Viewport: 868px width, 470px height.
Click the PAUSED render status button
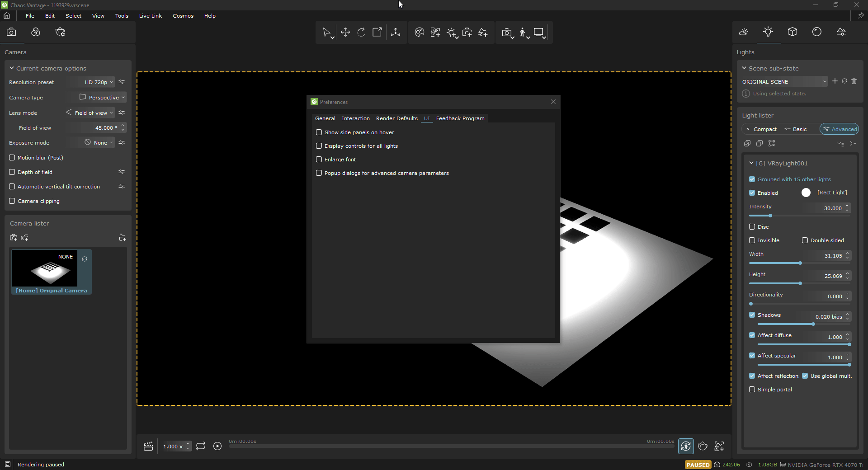click(698, 465)
